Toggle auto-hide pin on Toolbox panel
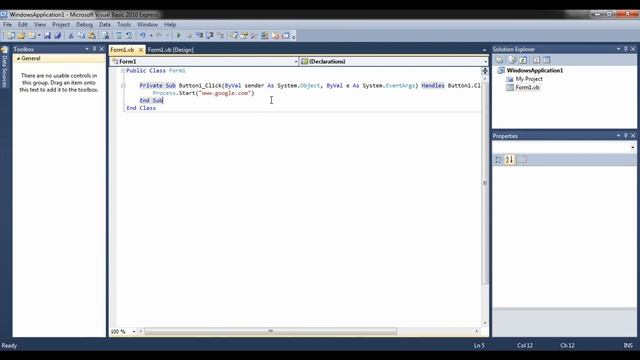 pos(94,49)
